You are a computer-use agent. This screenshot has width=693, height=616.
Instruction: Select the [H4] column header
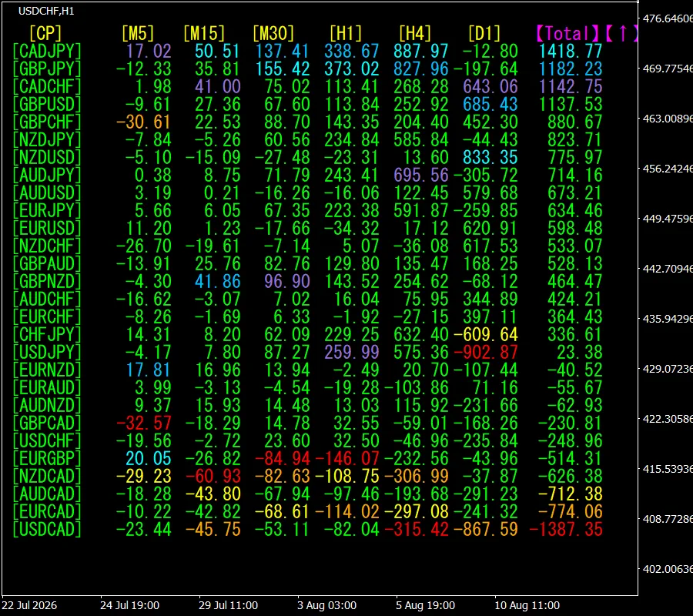pyautogui.click(x=415, y=34)
